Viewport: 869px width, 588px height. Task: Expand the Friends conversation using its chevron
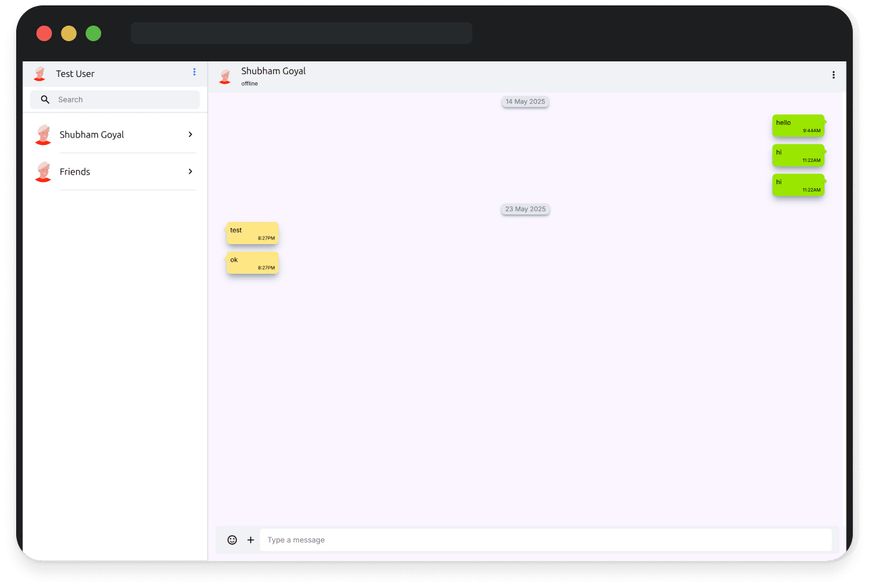click(x=190, y=171)
